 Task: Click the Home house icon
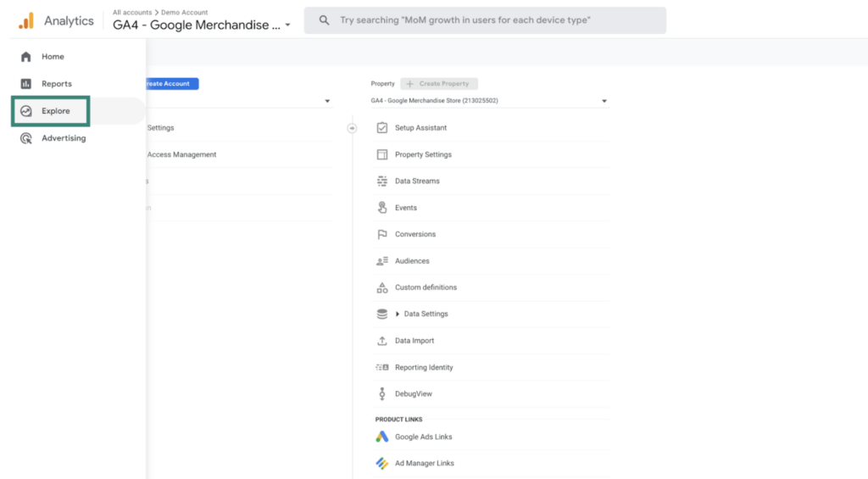[26, 57]
